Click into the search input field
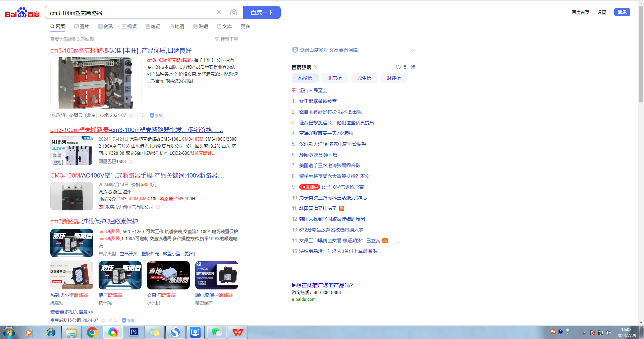The height and width of the screenshot is (339, 644). [x=131, y=13]
